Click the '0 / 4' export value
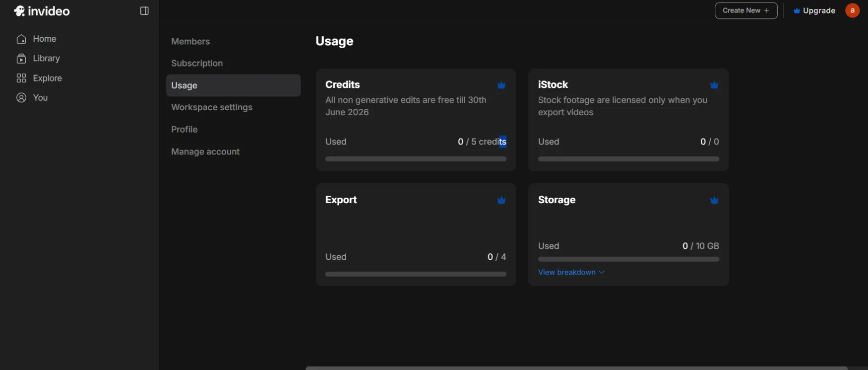The height and width of the screenshot is (370, 868). point(496,257)
